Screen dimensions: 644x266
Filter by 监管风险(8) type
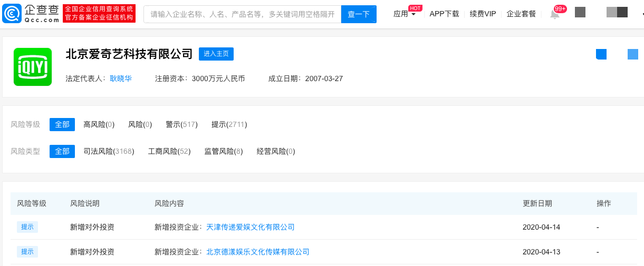coord(224,151)
